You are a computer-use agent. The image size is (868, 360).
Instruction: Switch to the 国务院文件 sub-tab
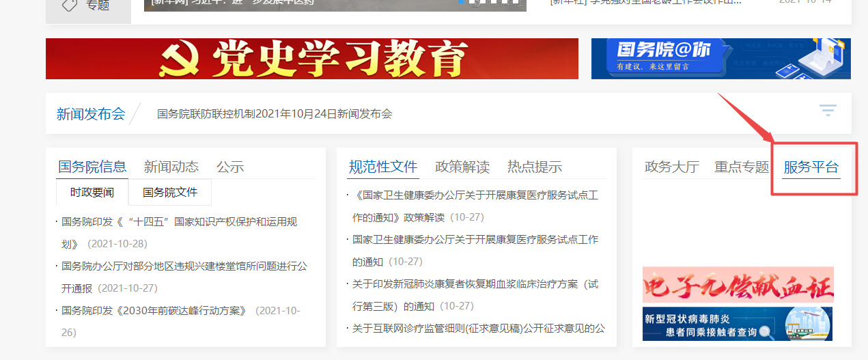click(170, 193)
